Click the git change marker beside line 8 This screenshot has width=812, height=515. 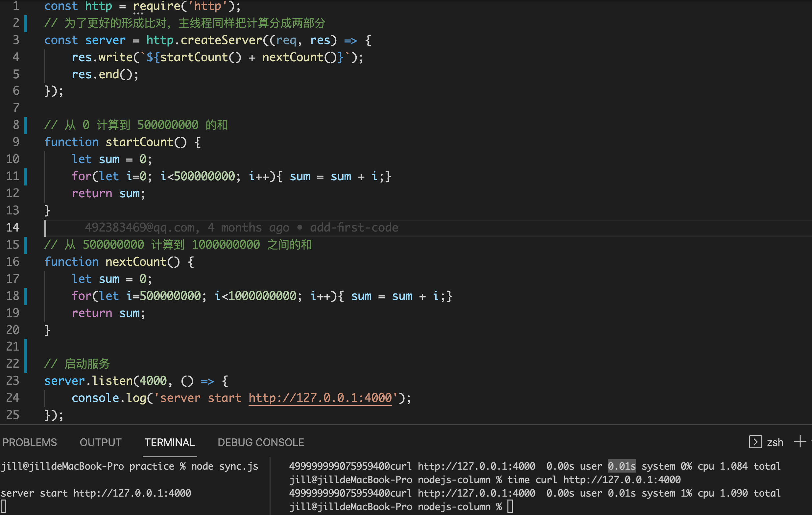pos(26,125)
